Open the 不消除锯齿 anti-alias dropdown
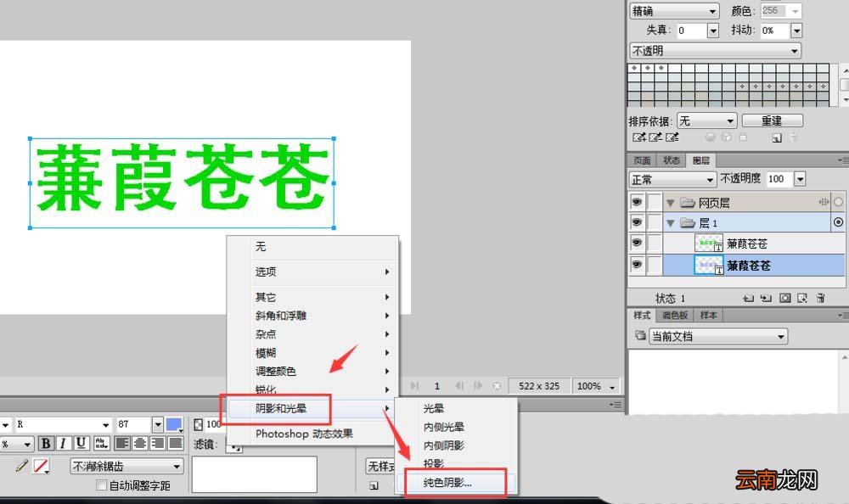The height and width of the screenshot is (504, 849). click(127, 466)
